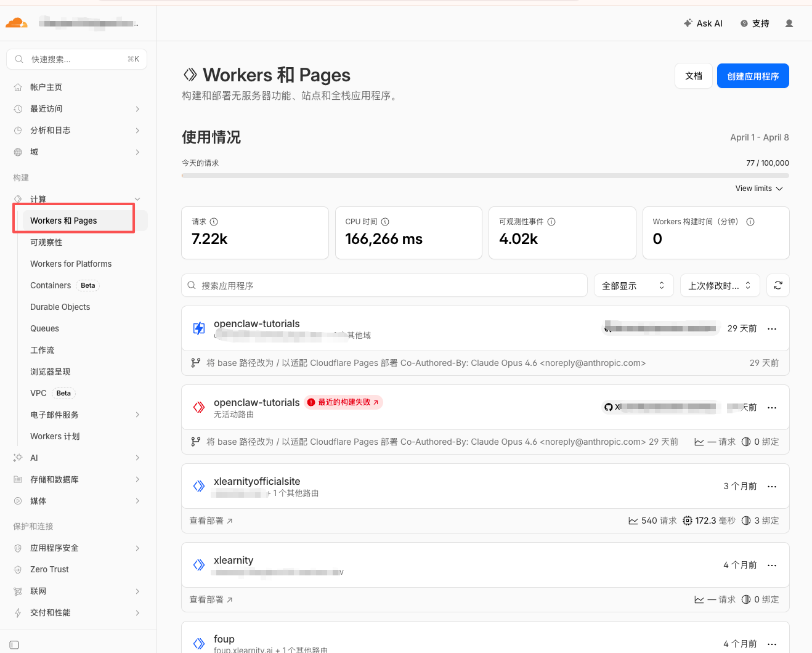
Task: Open VPC Beta page
Action: [x=53, y=393]
